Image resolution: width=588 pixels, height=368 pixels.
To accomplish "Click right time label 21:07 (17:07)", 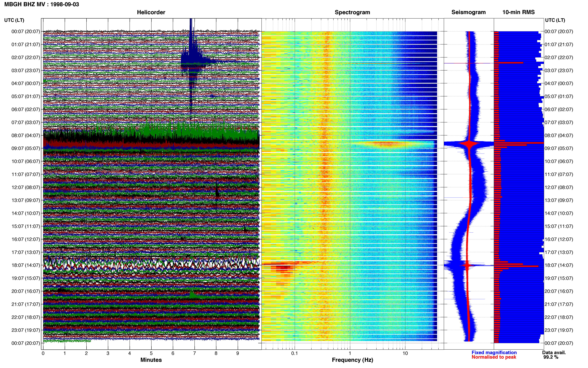I will pyautogui.click(x=559, y=304).
